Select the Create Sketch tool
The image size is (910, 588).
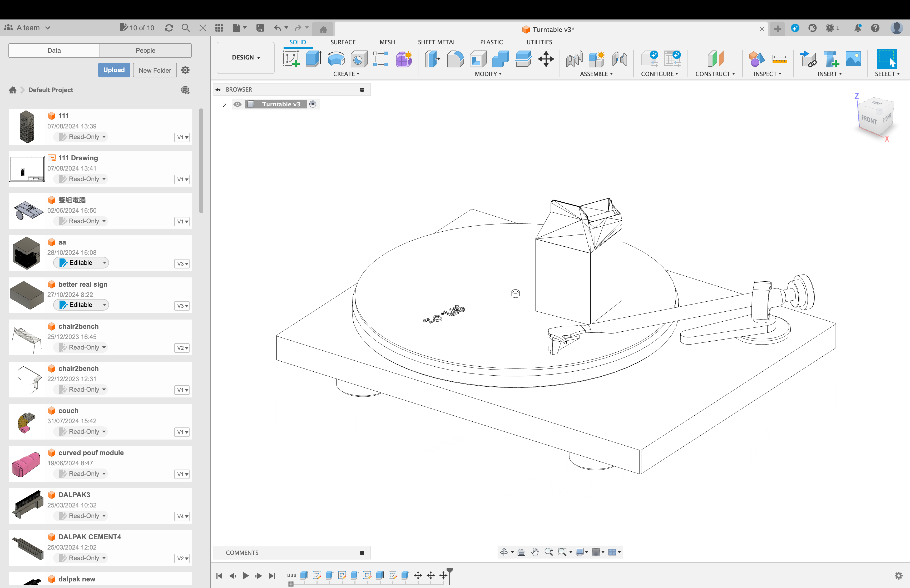(291, 59)
